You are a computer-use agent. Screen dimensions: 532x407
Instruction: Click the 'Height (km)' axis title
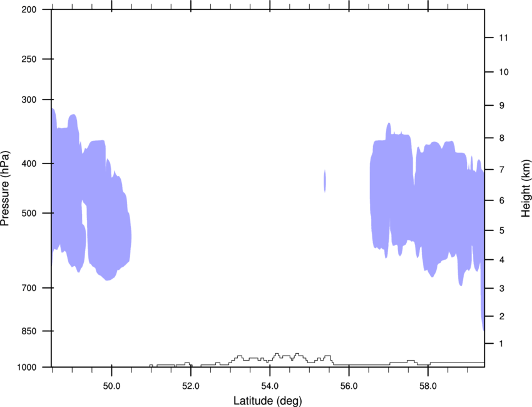coord(526,188)
